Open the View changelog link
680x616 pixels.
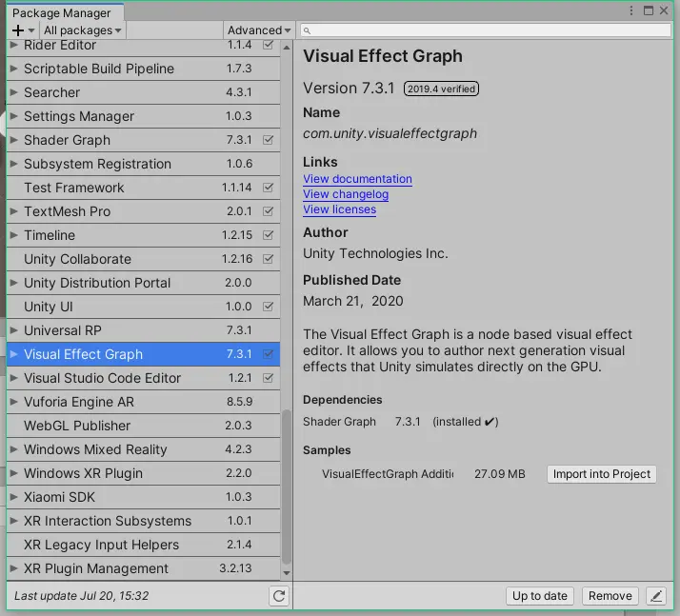(346, 194)
